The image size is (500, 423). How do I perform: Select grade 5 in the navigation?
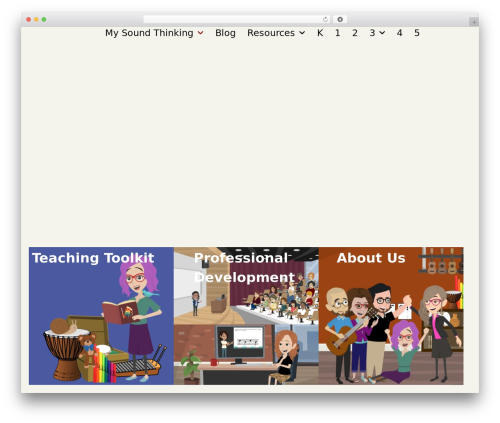pos(417,33)
